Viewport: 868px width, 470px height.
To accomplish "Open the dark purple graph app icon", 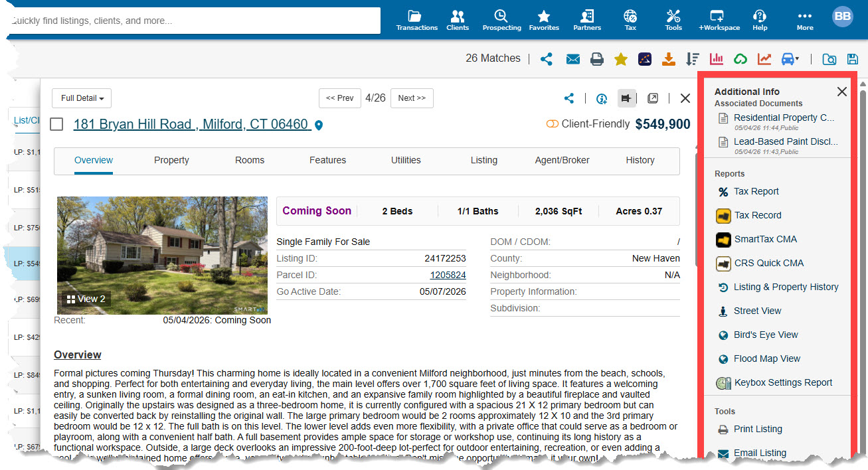I will pyautogui.click(x=645, y=59).
